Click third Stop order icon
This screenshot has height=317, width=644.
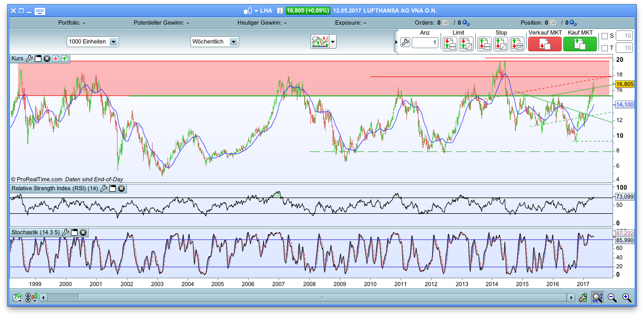517,43
